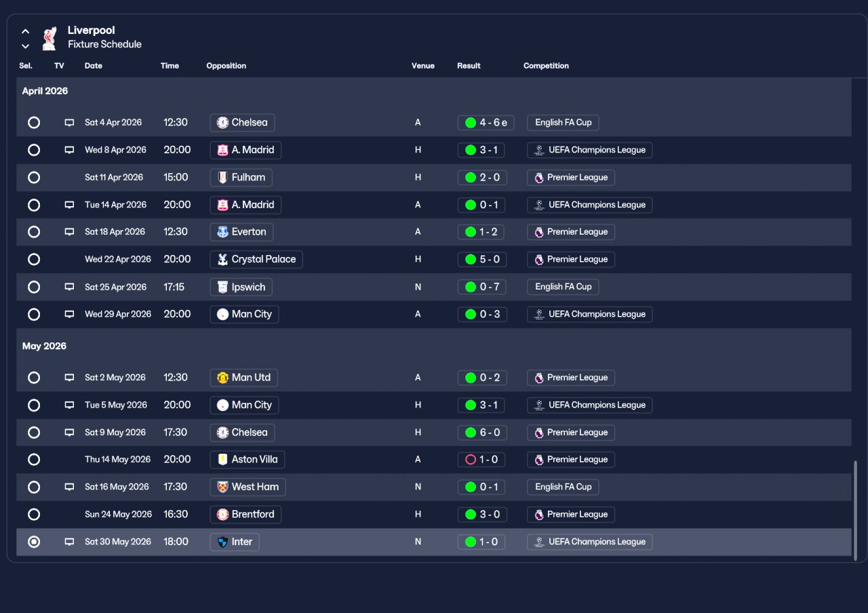Click Premier League logo in Aston Villa row
Viewport: 868px width, 613px height.
pos(539,460)
